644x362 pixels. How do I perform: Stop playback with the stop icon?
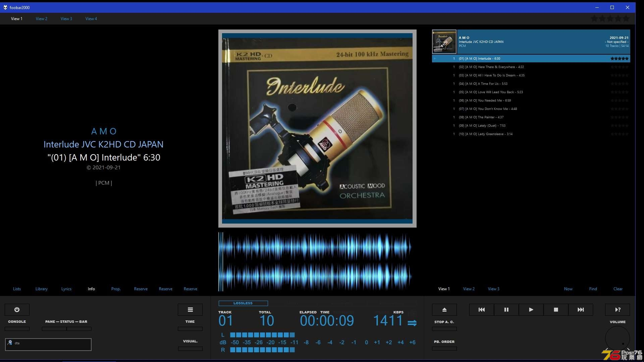click(x=556, y=310)
